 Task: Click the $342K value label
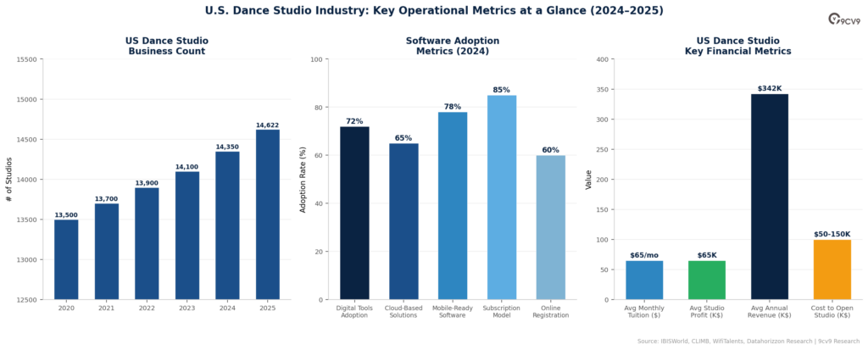(x=770, y=89)
